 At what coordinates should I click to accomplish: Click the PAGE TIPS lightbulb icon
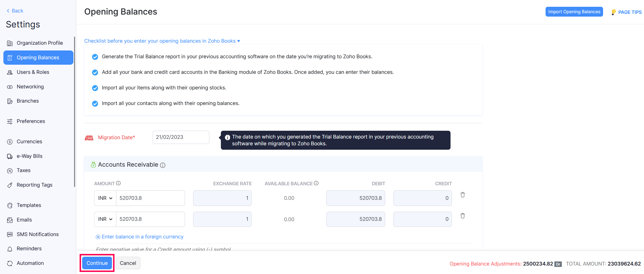click(613, 12)
